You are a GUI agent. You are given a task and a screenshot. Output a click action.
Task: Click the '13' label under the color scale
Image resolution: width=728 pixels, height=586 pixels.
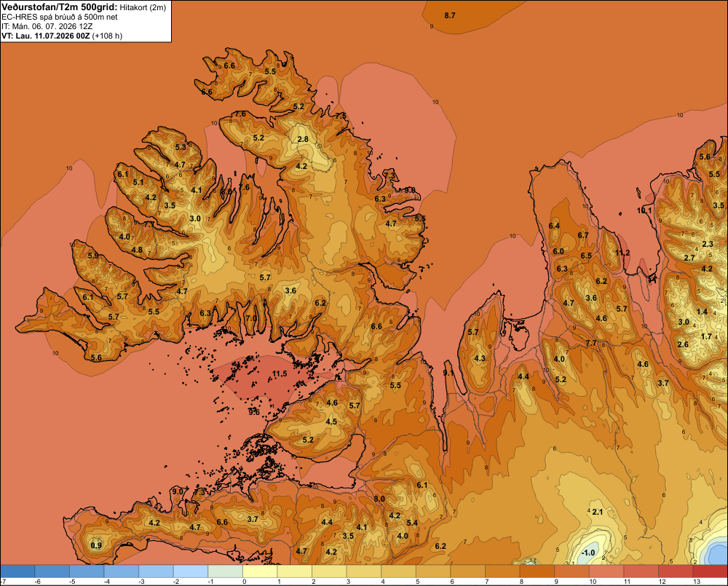click(x=697, y=582)
